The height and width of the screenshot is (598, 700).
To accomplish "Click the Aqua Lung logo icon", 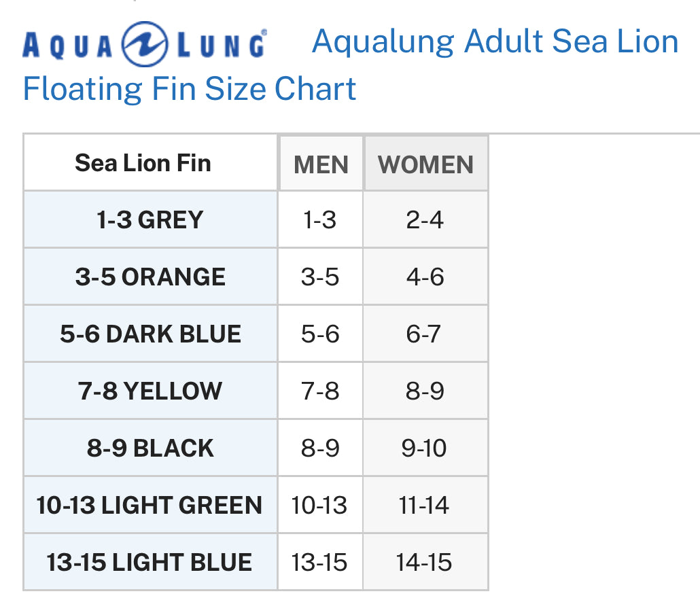I will point(144,44).
